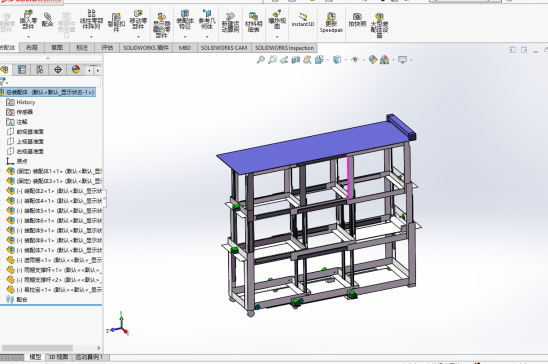This screenshot has width=548, height=364.
Task: Click View Orientation icon
Action: click(319, 60)
